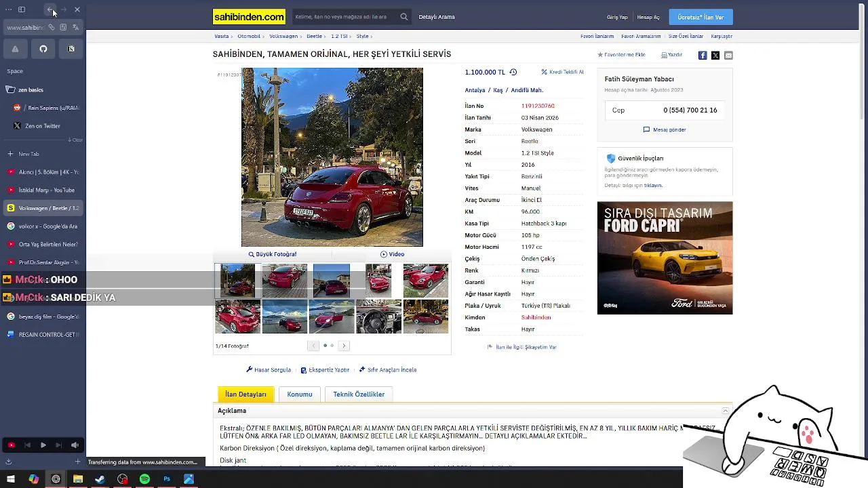Image resolution: width=868 pixels, height=488 pixels.
Task: Collapse the Açıklama section arrow
Action: [725, 411]
